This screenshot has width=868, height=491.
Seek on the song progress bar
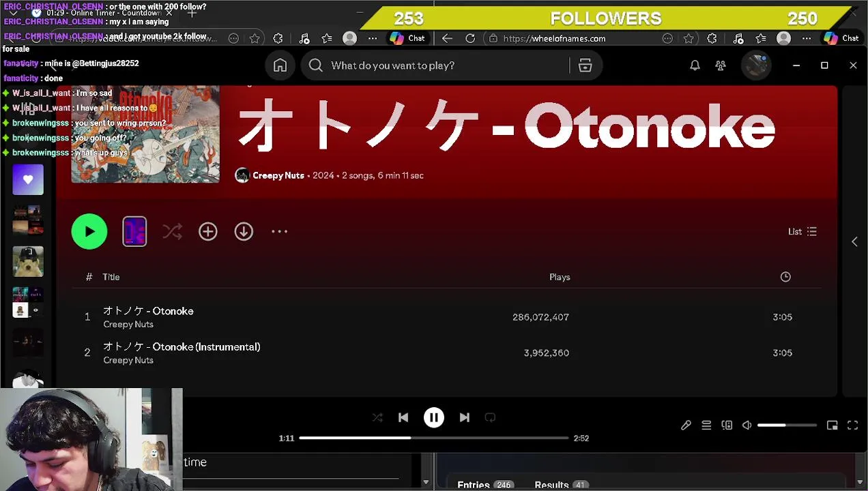pos(434,438)
